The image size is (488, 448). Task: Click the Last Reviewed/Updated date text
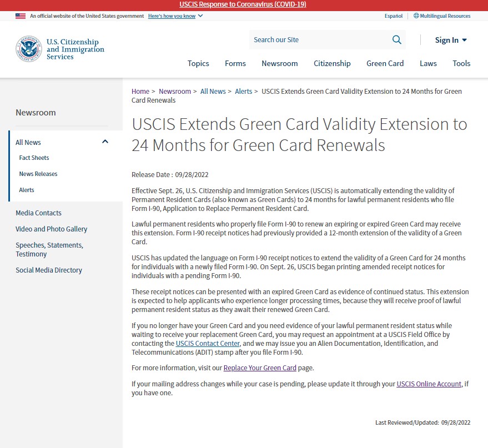(x=422, y=422)
